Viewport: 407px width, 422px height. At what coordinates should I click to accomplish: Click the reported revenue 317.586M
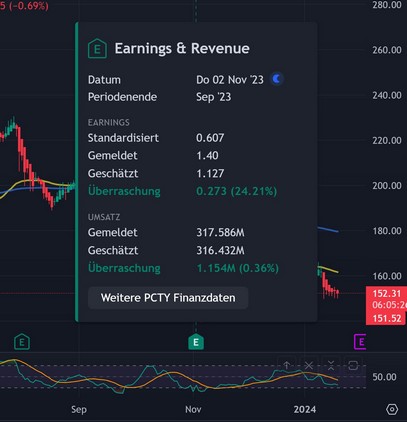click(220, 232)
